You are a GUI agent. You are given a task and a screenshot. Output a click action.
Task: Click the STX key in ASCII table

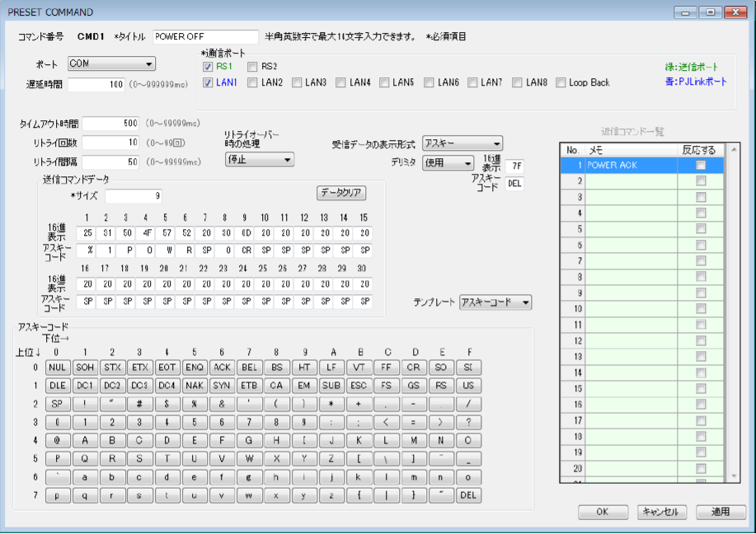(x=112, y=368)
